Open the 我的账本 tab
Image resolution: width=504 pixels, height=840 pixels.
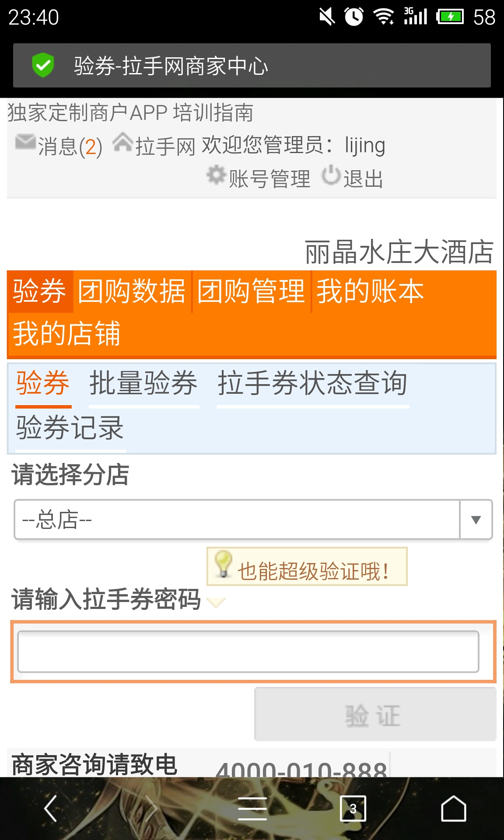coord(370,291)
